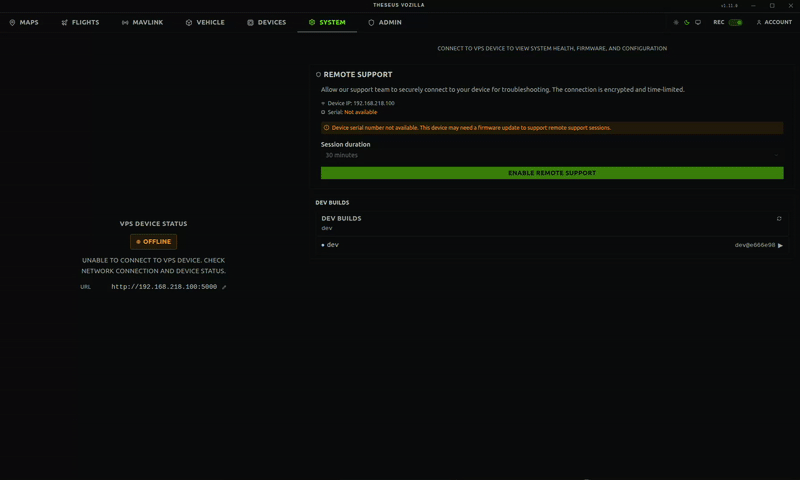800x480 pixels.
Task: Click the warning icon in the serial number alert
Action: click(326, 128)
